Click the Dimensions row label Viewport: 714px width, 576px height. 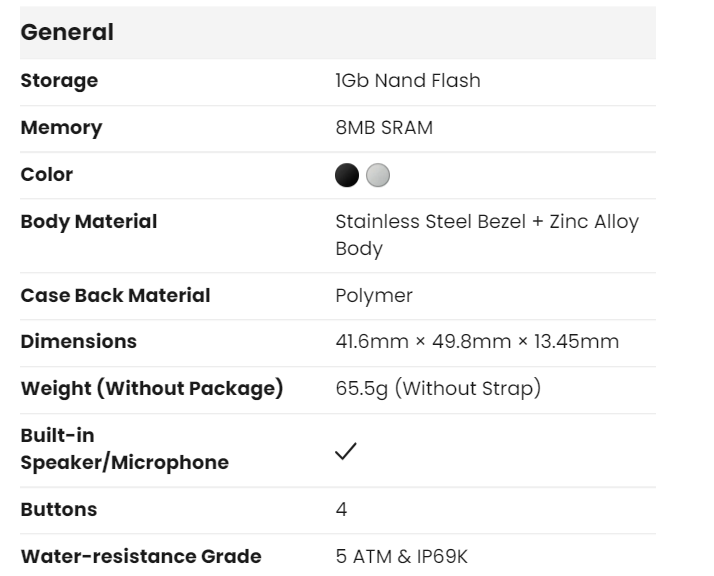(x=79, y=342)
